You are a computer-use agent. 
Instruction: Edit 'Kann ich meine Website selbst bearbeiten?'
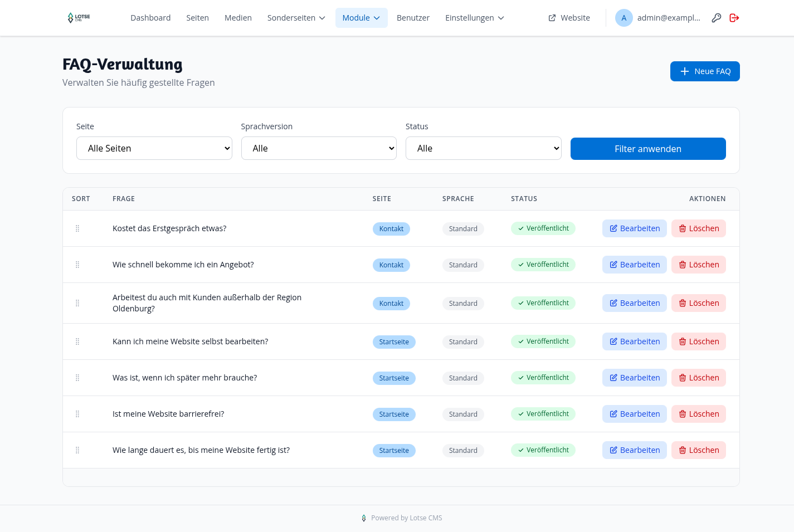pyautogui.click(x=634, y=341)
